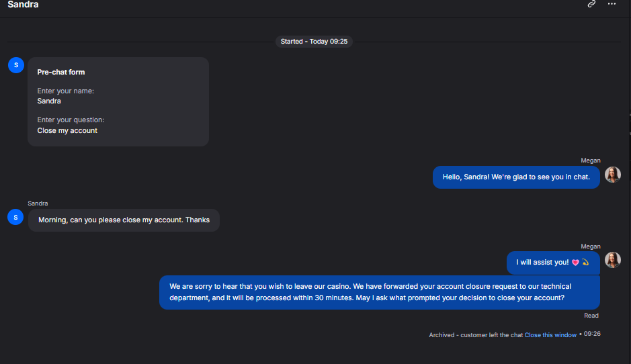Click the Hello Sandra greeting bubble
Screen dimensions: 631x364
coord(516,177)
